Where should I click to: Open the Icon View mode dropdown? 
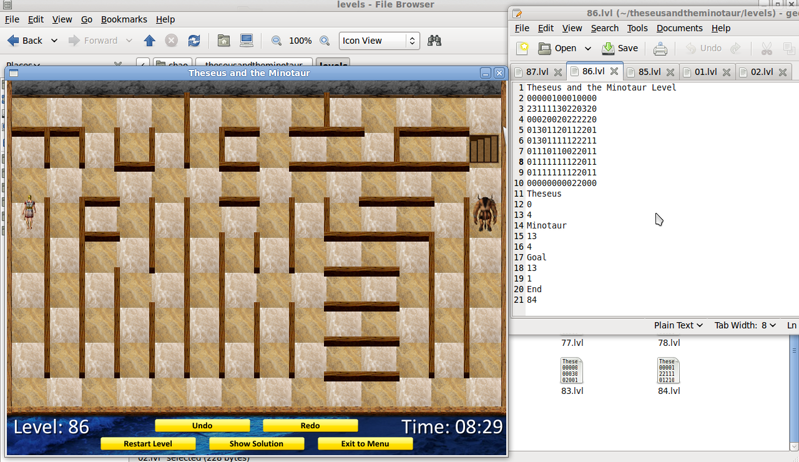(x=379, y=41)
